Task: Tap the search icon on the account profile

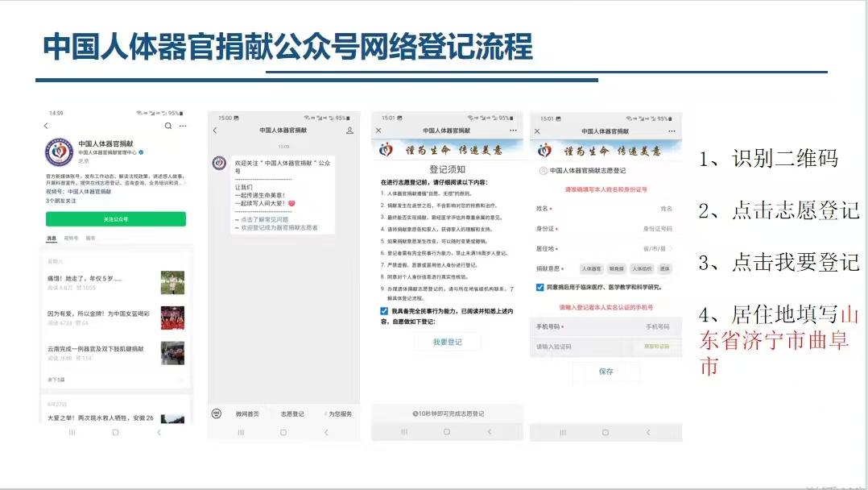Action: coord(168,127)
